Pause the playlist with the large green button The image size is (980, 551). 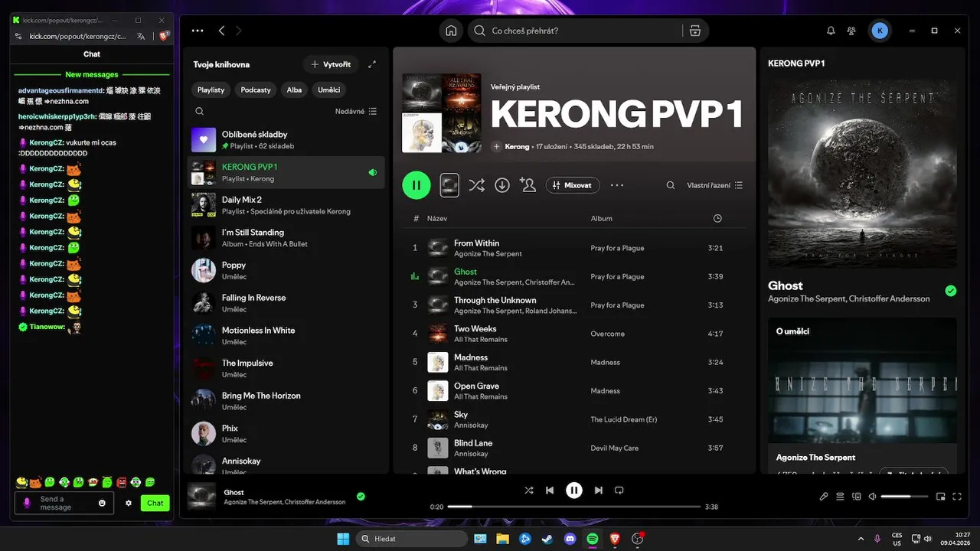coord(416,184)
